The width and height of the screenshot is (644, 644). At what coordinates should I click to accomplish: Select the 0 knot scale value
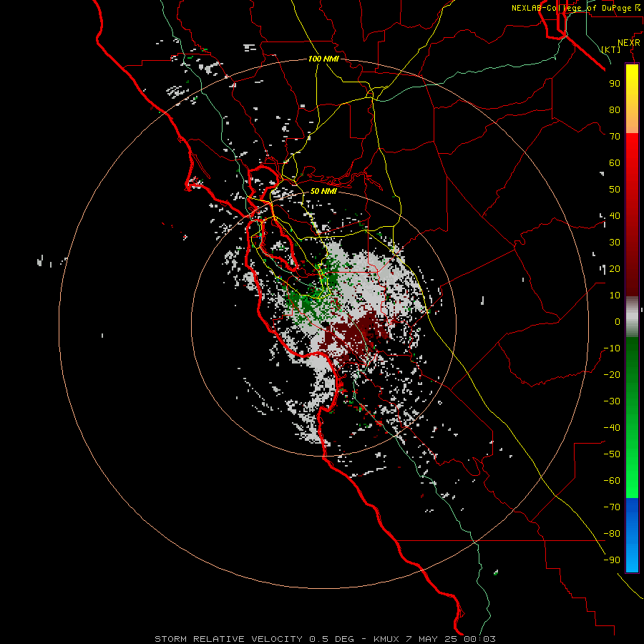click(618, 321)
